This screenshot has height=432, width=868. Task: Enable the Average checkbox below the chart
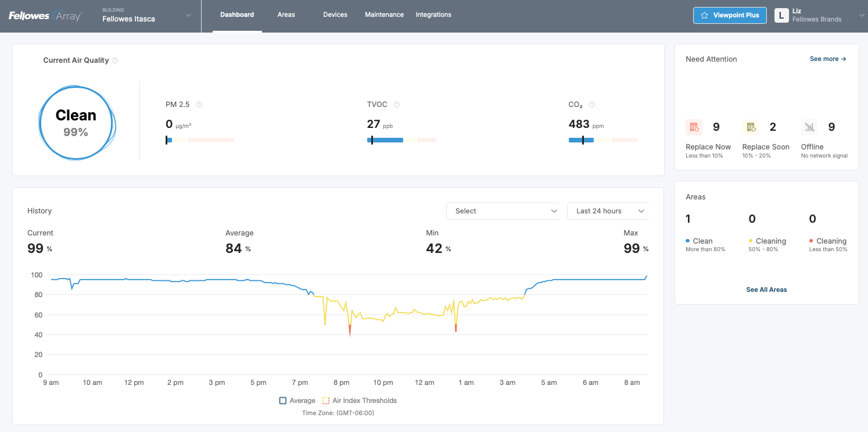[282, 401]
